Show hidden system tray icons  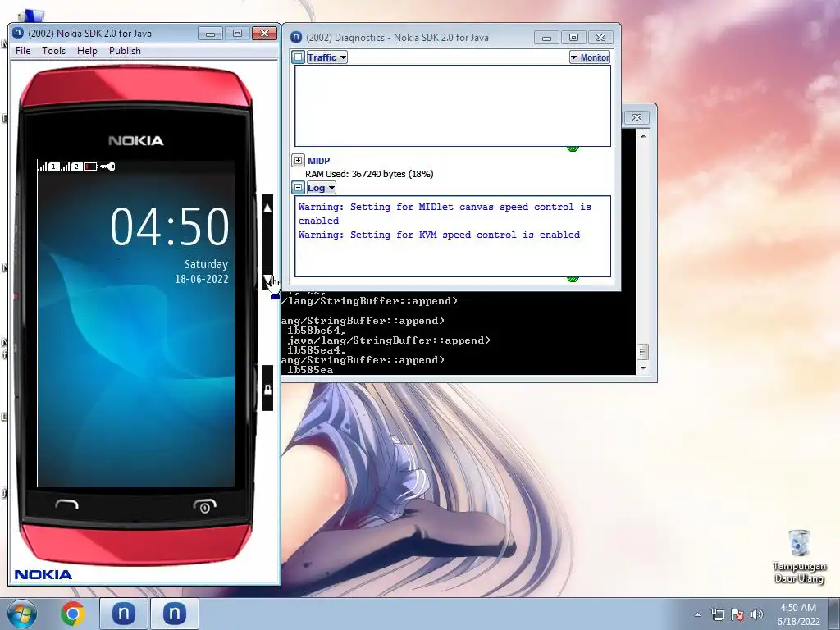697,614
